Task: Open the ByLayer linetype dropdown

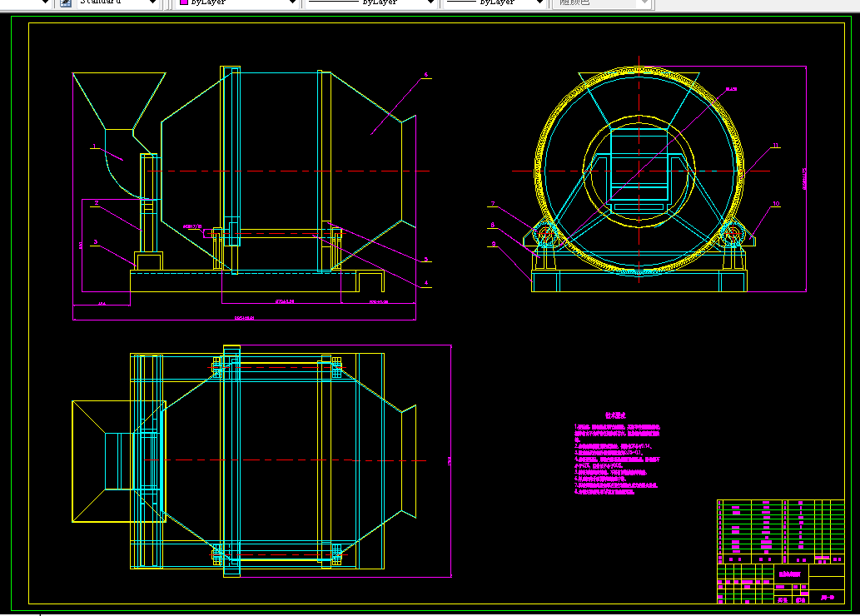Action: (430, 2)
